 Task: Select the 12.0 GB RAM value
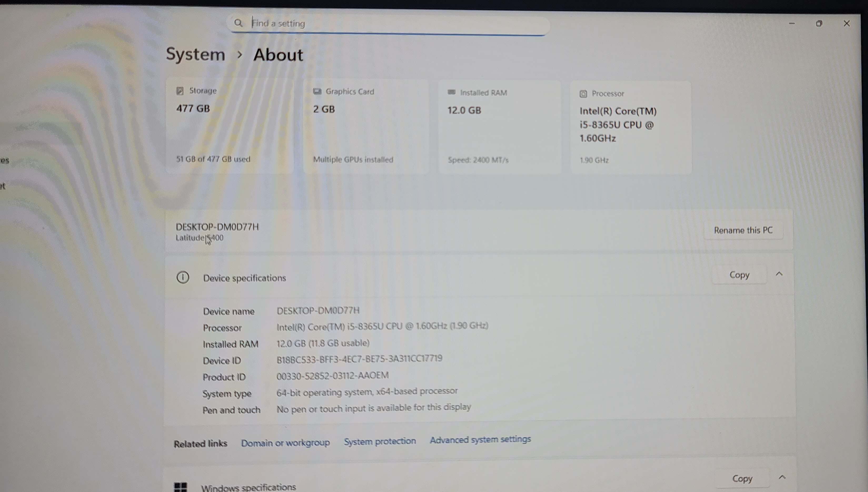point(464,110)
